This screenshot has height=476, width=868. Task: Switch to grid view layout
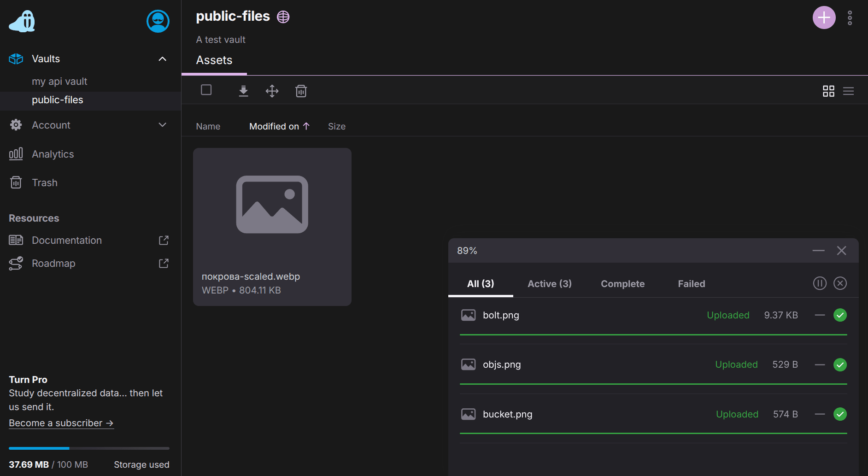[828, 91]
